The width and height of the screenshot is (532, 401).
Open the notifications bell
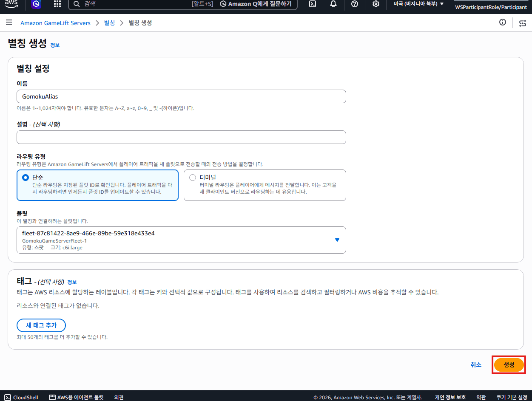(x=333, y=4)
